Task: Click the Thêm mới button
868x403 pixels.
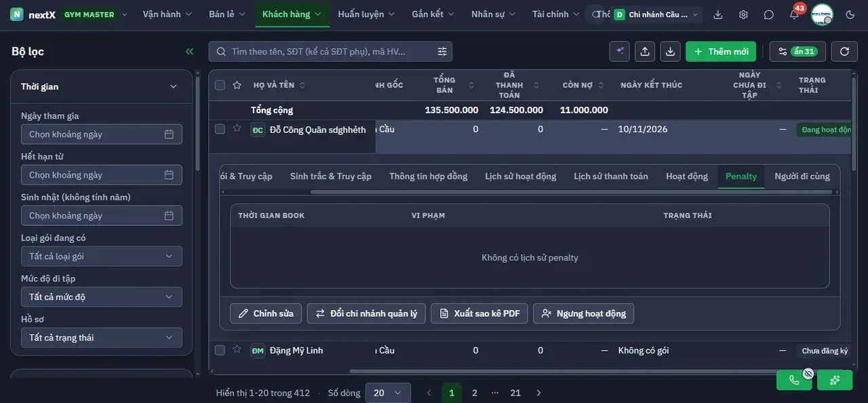Action: tap(721, 52)
